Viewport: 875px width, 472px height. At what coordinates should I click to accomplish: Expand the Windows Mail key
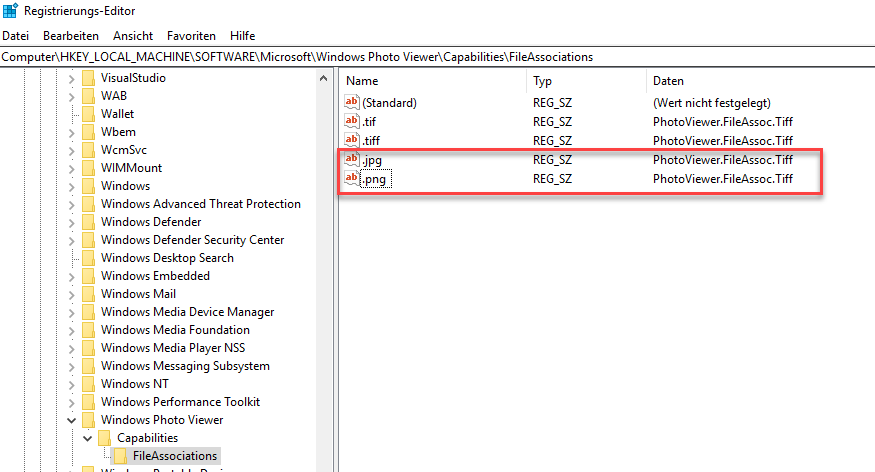[71, 295]
